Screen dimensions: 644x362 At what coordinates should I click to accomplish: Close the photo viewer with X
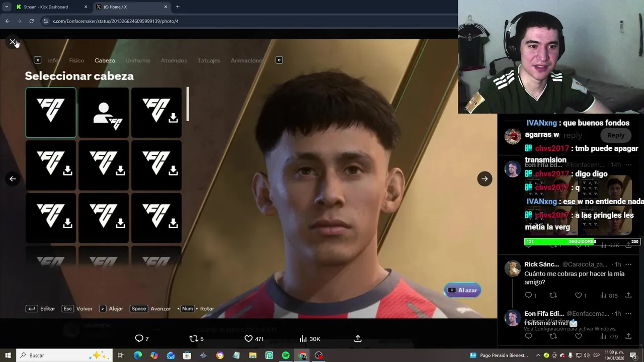pos(13,42)
